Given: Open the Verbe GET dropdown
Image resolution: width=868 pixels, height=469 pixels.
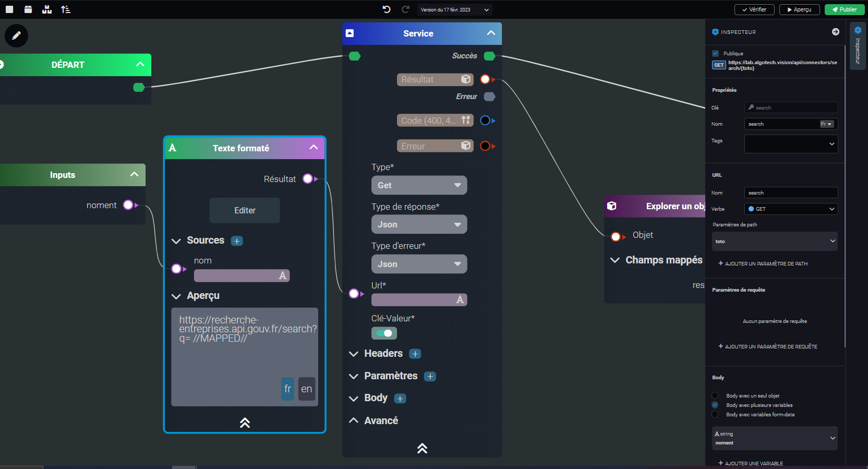Looking at the screenshot, I should [791, 209].
